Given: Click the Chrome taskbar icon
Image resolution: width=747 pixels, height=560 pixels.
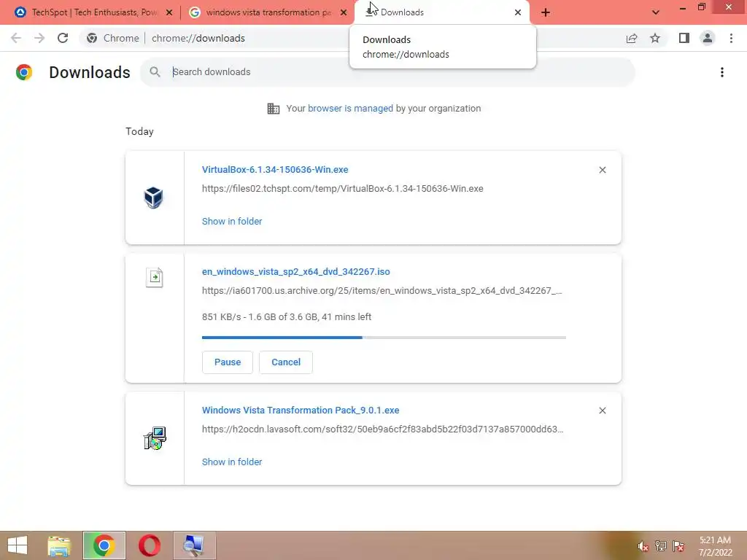Looking at the screenshot, I should click(104, 545).
